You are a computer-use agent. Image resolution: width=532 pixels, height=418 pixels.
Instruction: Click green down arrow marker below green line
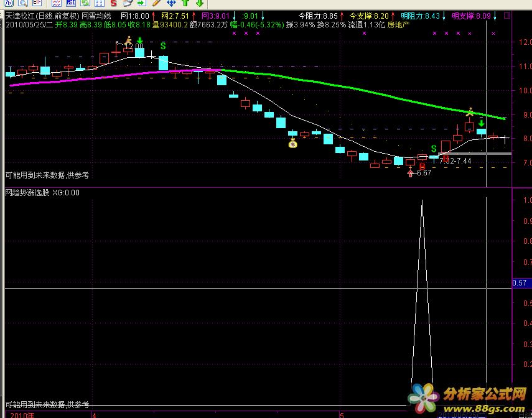coord(481,124)
